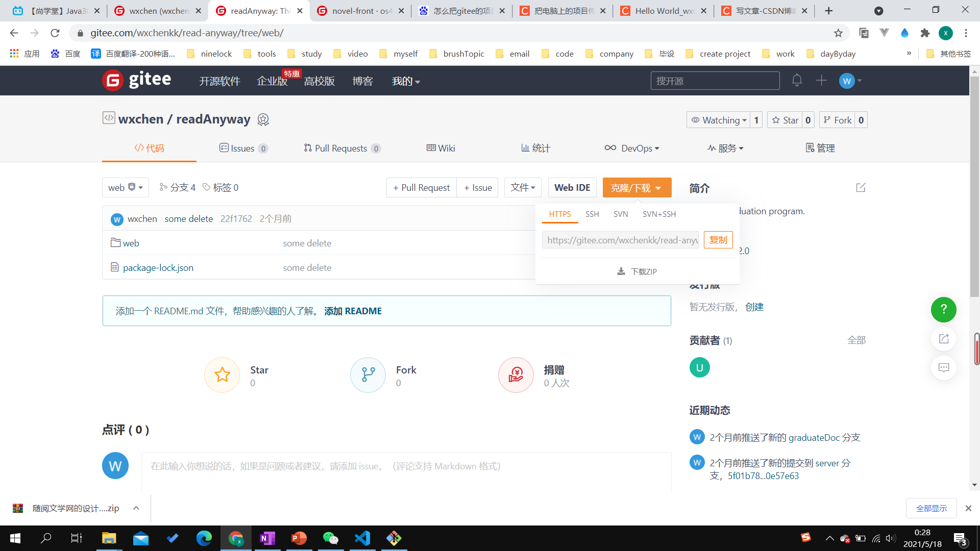Viewport: 980px width, 551px height.
Task: Click the Fork circle icon below README
Action: [x=368, y=375]
